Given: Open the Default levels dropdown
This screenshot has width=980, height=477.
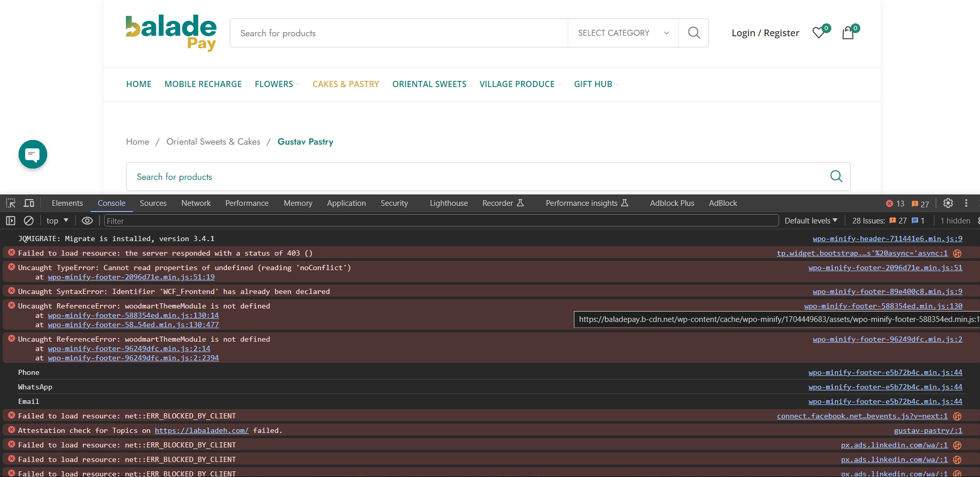Looking at the screenshot, I should point(811,221).
